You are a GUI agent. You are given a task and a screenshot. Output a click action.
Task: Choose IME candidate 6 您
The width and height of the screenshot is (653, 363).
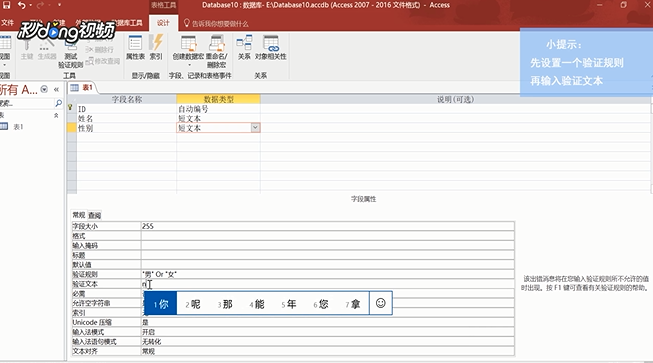click(x=321, y=304)
